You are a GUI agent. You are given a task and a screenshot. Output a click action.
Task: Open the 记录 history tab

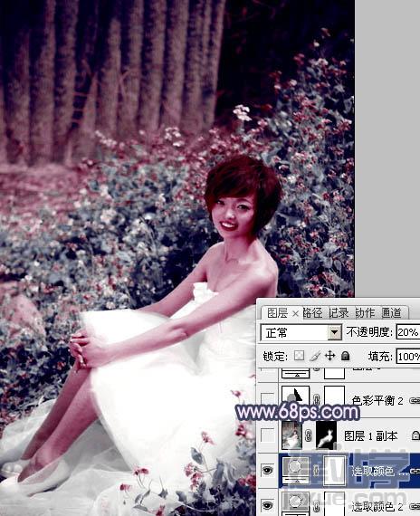tap(339, 312)
